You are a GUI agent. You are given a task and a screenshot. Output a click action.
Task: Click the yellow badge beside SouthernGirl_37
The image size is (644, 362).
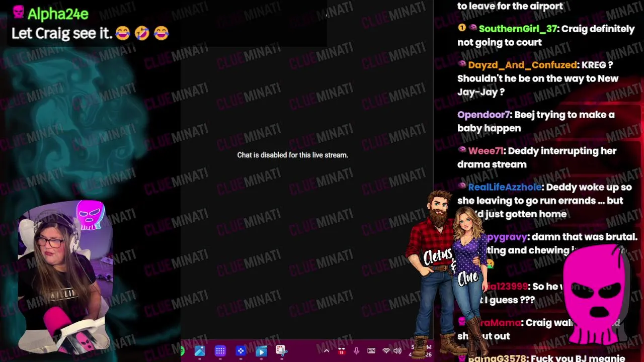pos(461,28)
